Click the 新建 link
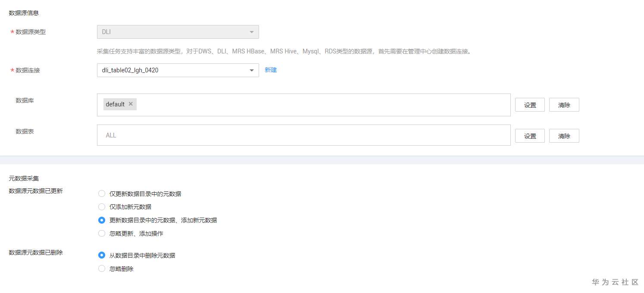 [x=271, y=70]
